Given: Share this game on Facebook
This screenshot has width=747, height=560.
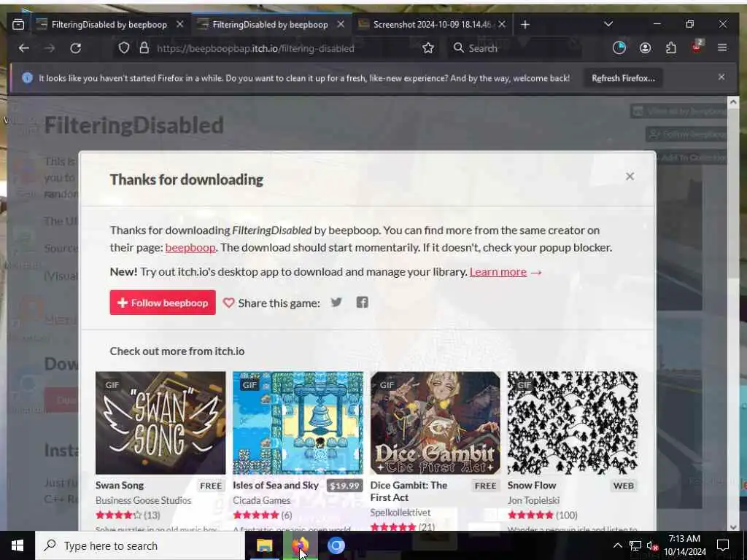Looking at the screenshot, I should pyautogui.click(x=362, y=302).
